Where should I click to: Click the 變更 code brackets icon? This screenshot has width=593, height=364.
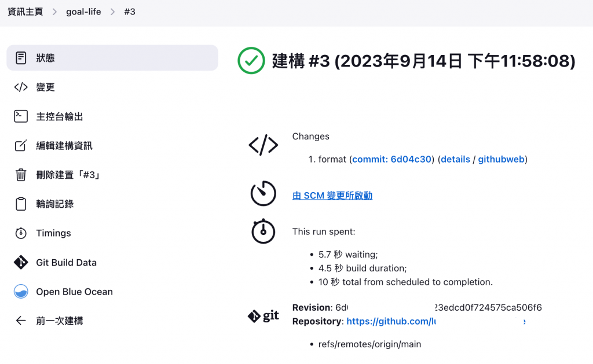click(21, 87)
